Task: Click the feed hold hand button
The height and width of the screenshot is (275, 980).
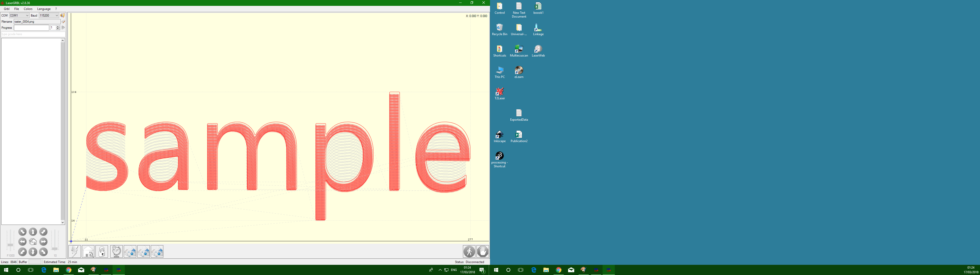Action: click(x=483, y=252)
